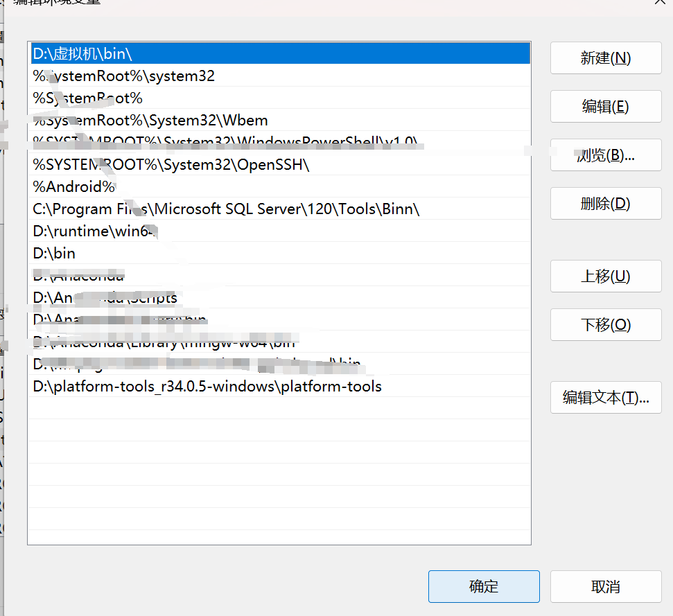The width and height of the screenshot is (673, 616).
Task: Click the 删除(D) button
Action: [605, 203]
